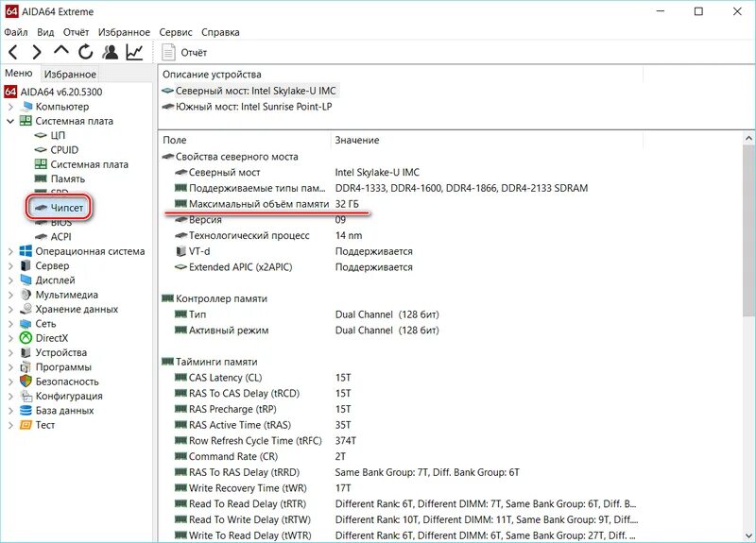Go up one level with the up arrow icon
Image resolution: width=756 pixels, height=543 pixels.
point(61,51)
